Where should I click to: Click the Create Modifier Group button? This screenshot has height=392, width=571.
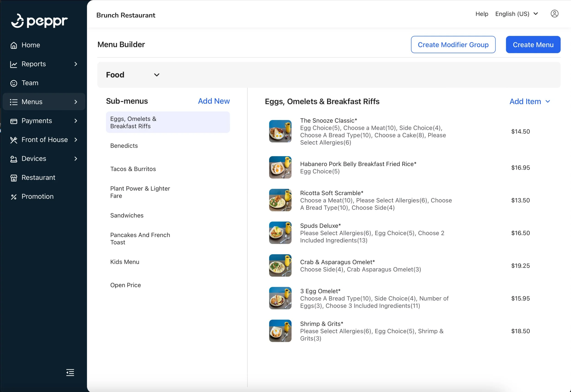pos(453,45)
